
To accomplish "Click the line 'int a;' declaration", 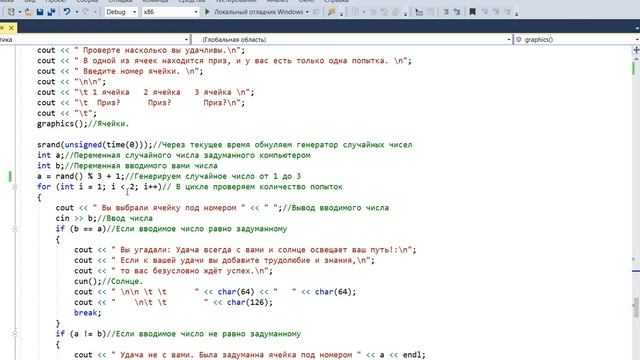I will (x=173, y=156).
